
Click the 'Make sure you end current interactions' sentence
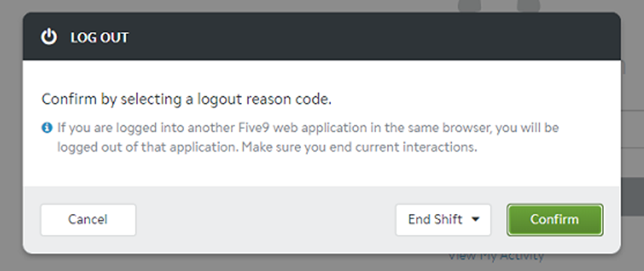[x=359, y=147]
